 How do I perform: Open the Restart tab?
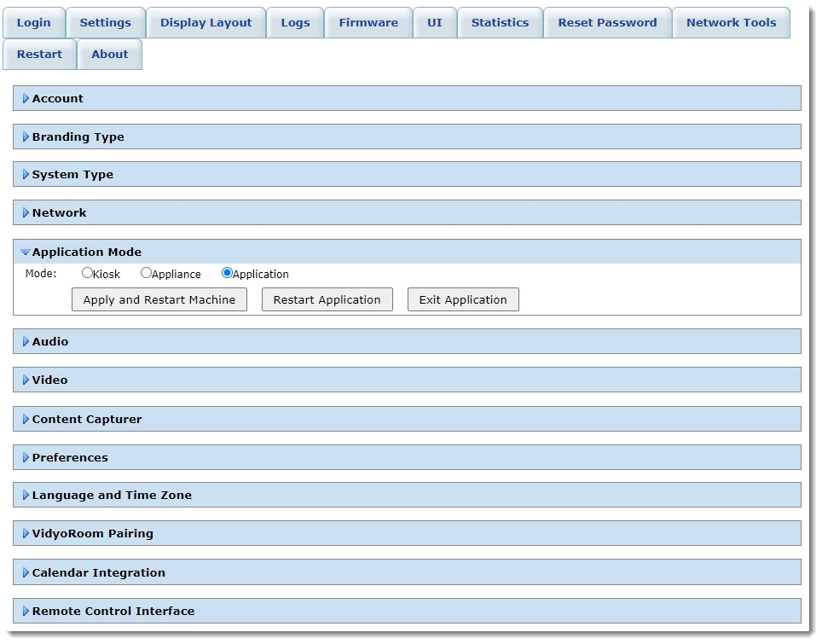tap(40, 54)
